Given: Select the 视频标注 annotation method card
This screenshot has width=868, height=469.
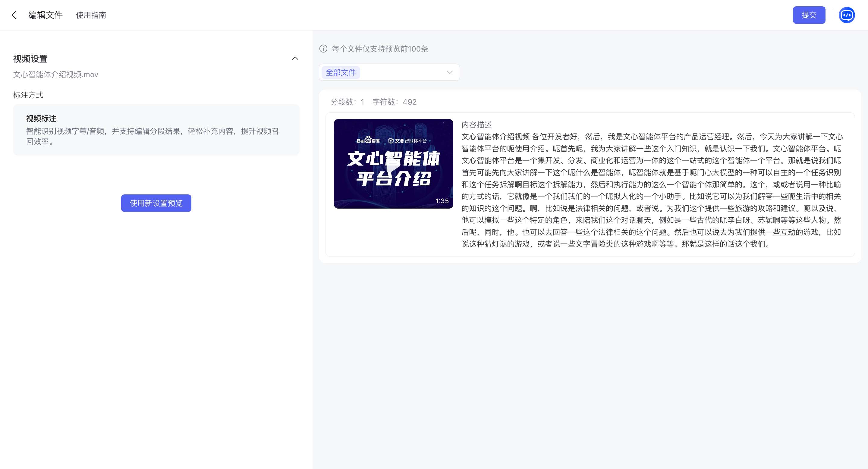Looking at the screenshot, I should click(x=156, y=130).
